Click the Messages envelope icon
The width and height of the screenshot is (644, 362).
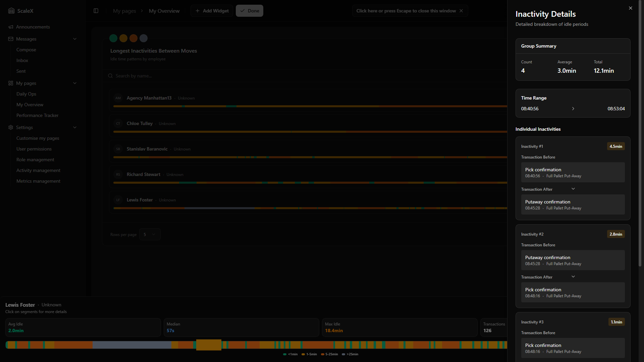coord(11,39)
